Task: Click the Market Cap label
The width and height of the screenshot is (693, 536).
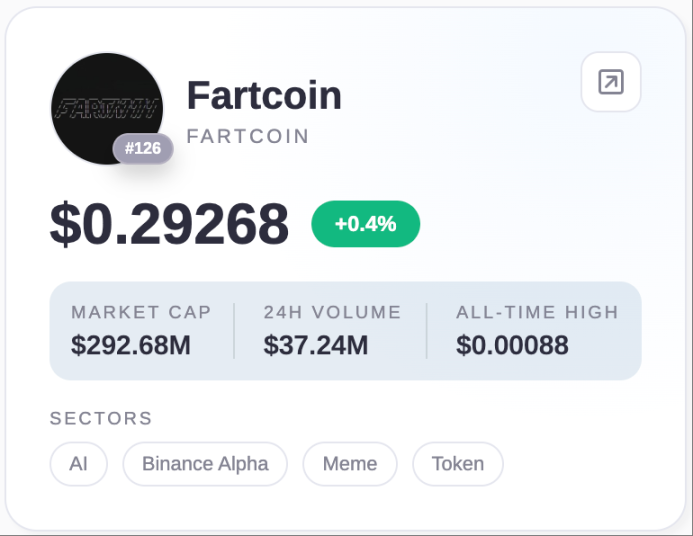Action: click(141, 312)
